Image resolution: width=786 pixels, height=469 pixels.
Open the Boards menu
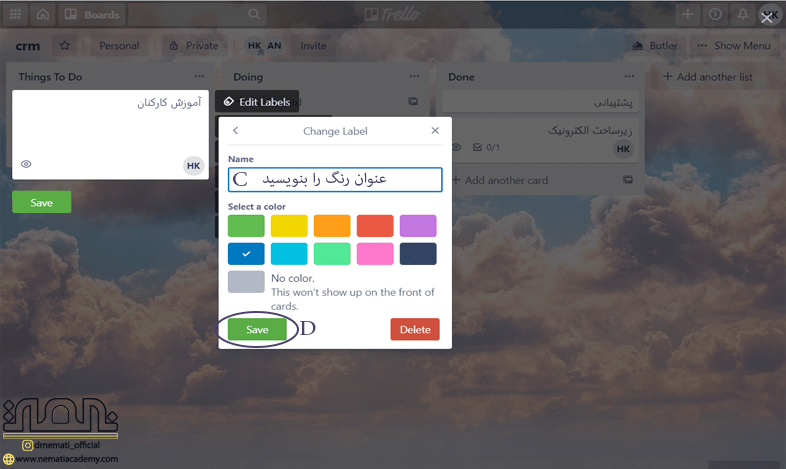92,15
